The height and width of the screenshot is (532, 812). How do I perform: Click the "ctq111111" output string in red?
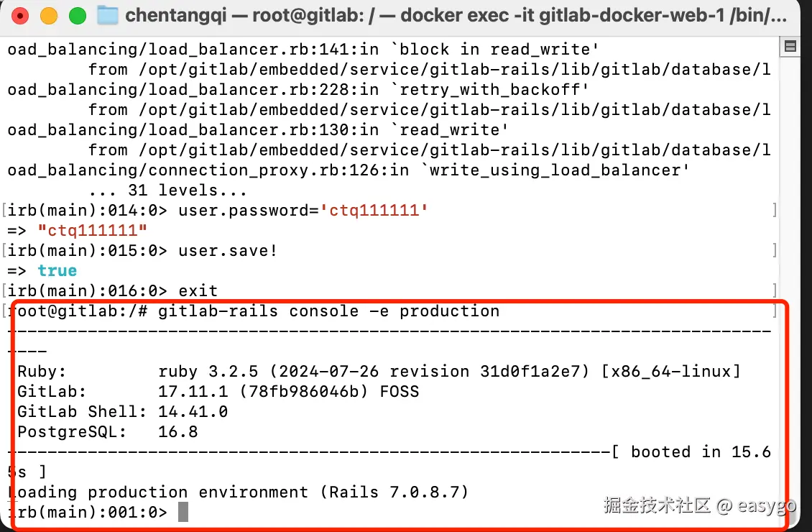(93, 231)
